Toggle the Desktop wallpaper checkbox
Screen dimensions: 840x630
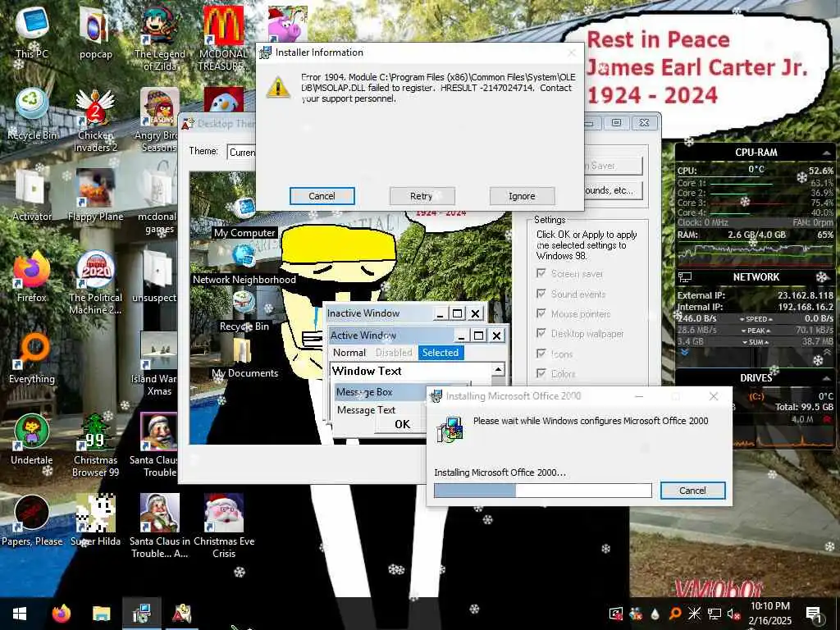(x=541, y=333)
